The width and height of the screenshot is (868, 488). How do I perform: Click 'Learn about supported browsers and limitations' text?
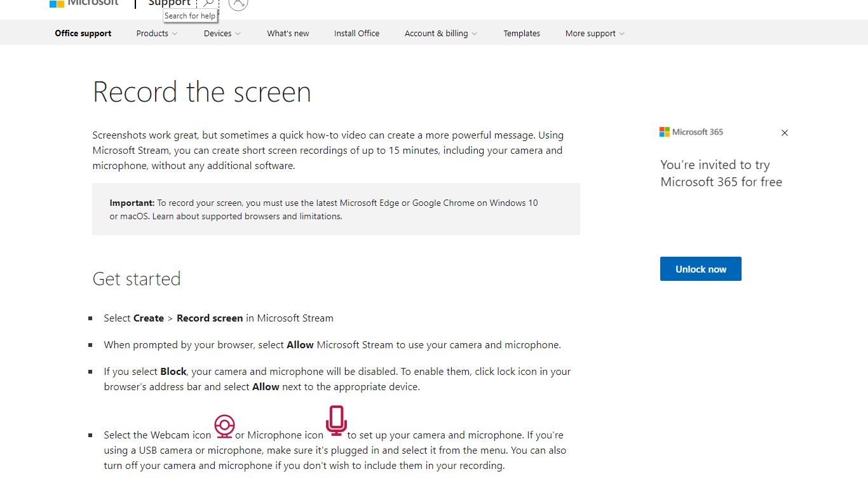tap(247, 217)
